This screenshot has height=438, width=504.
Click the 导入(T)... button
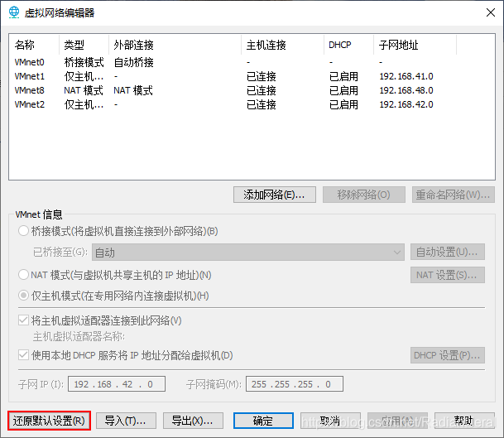pyautogui.click(x=126, y=421)
